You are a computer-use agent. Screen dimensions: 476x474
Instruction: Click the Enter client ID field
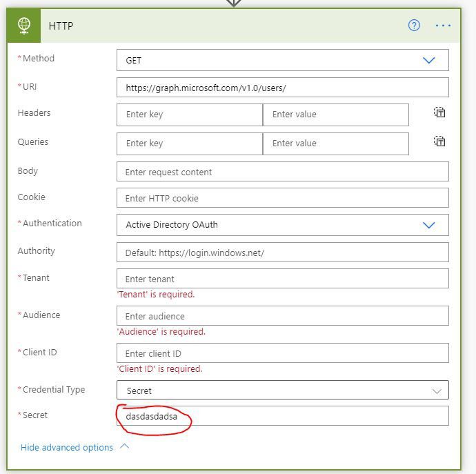coord(283,353)
